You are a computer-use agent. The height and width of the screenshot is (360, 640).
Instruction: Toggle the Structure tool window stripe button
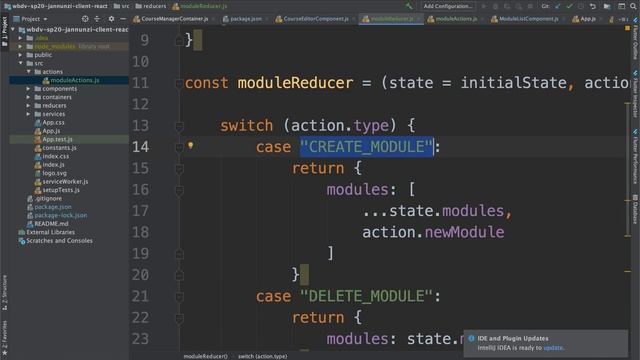4,292
